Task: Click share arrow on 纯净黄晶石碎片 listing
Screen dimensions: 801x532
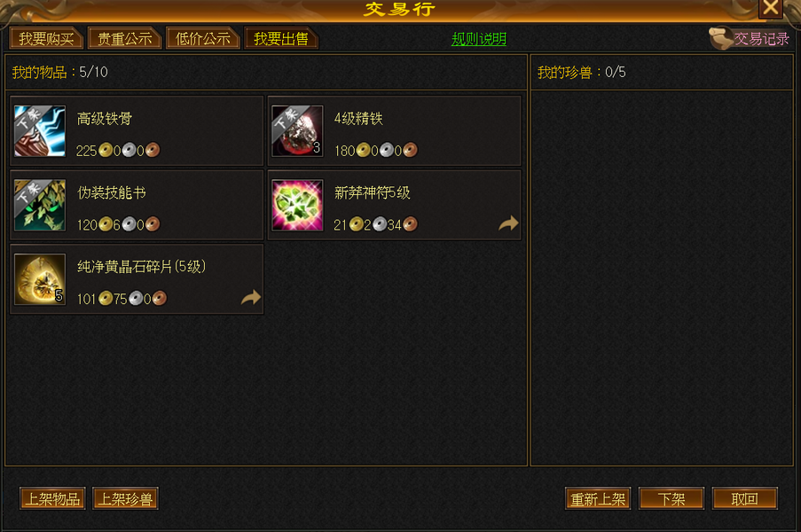Action: coord(251,297)
